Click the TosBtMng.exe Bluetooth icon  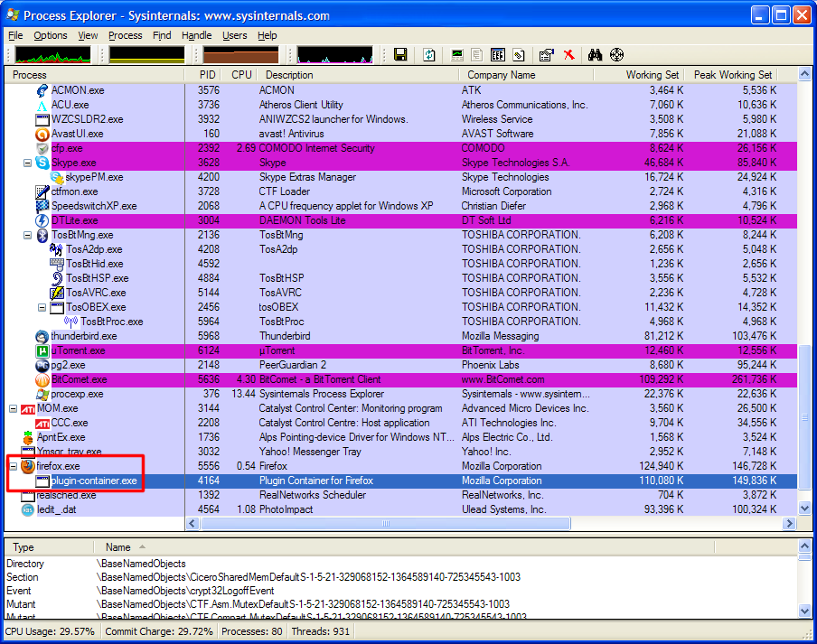tap(42, 236)
